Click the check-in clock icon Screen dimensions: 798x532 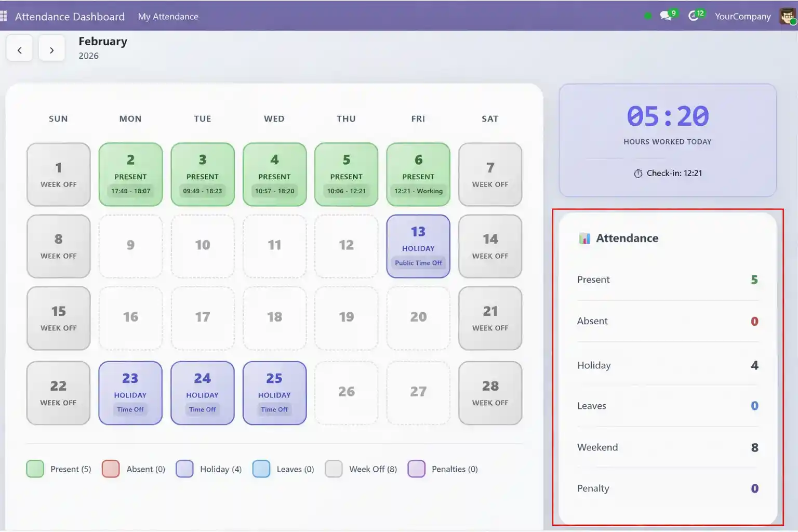pyautogui.click(x=639, y=173)
